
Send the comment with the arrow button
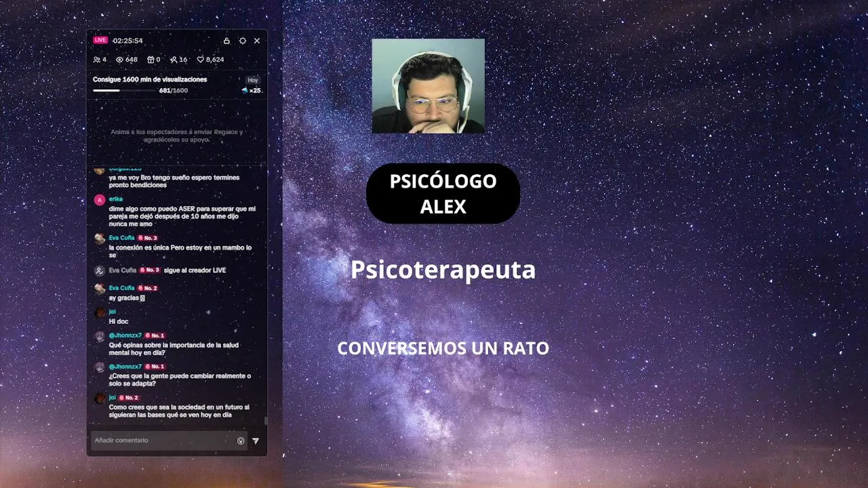tap(256, 441)
